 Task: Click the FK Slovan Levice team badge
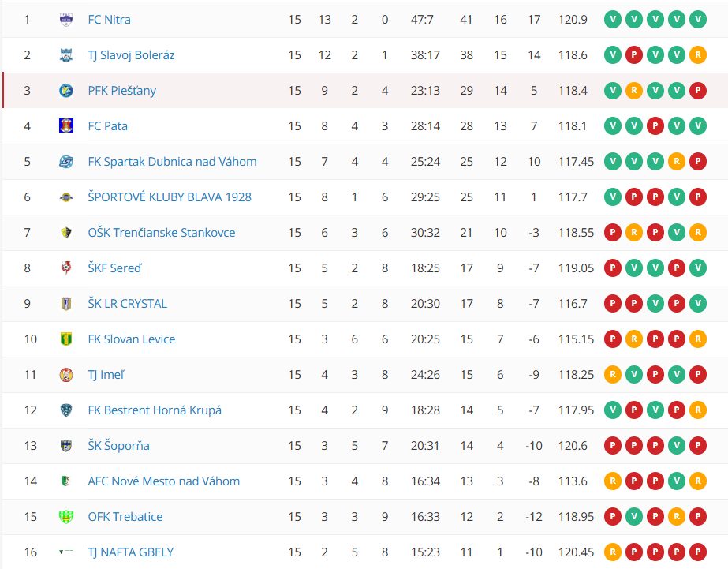point(66,339)
